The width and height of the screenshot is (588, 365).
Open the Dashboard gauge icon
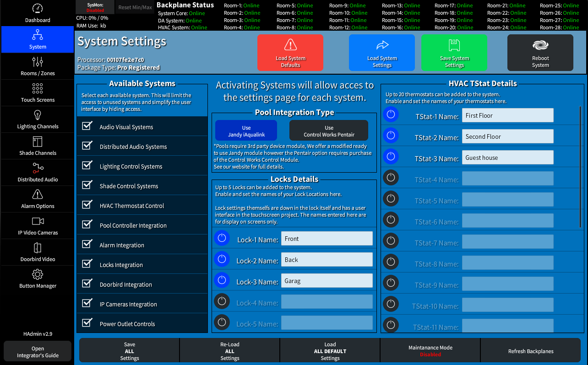coord(38,9)
